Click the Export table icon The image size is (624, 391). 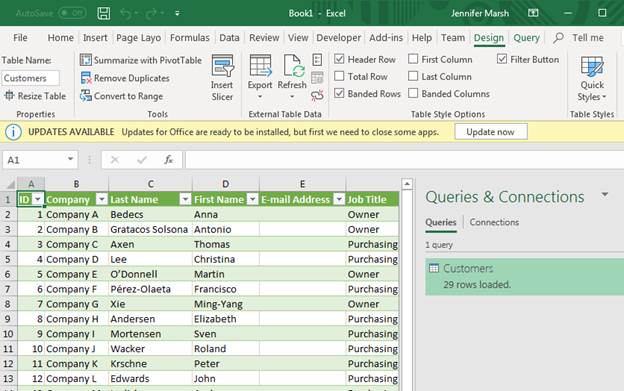point(260,66)
